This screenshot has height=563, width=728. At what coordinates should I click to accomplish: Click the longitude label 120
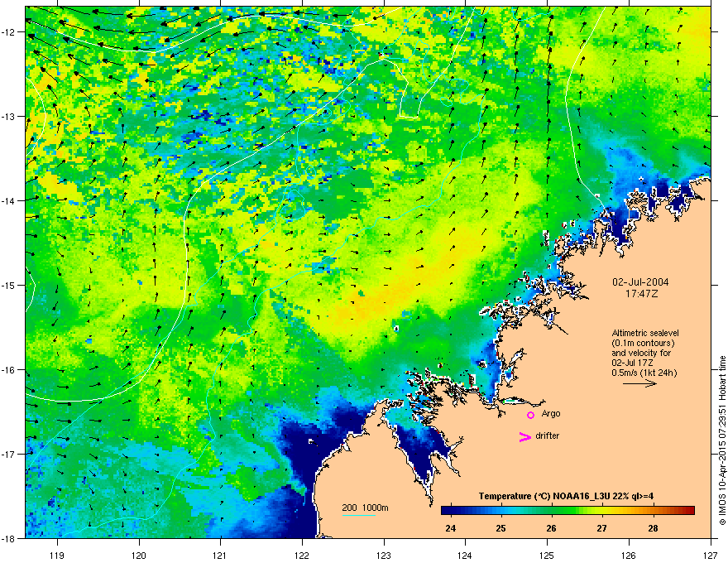(x=139, y=556)
